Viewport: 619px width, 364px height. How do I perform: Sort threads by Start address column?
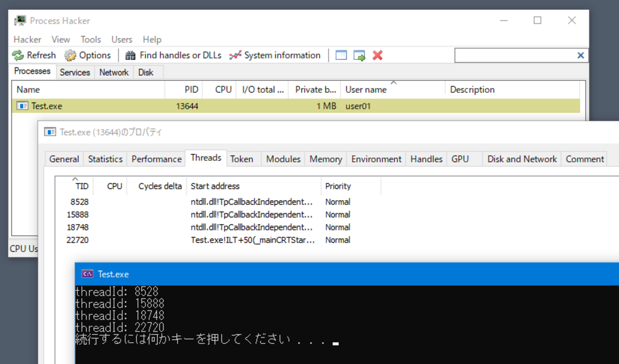[254, 186]
